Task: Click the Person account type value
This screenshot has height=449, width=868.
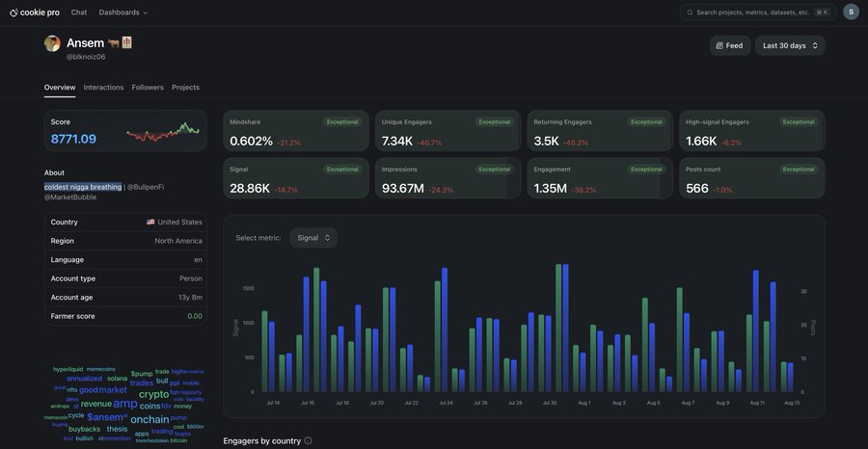Action: [x=191, y=278]
